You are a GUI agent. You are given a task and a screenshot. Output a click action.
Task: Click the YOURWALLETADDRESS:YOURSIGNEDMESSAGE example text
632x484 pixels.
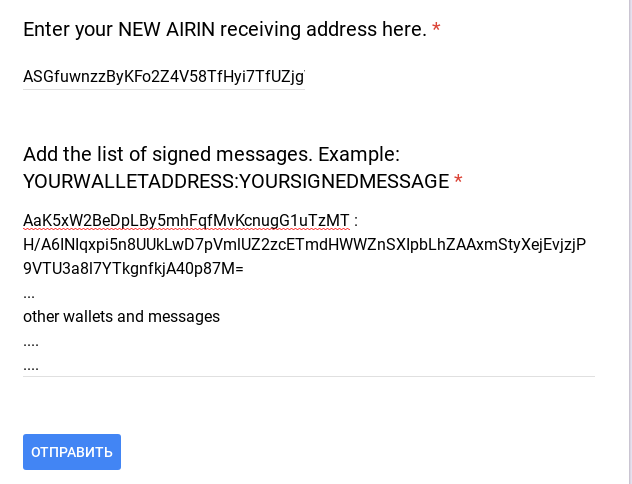tap(236, 181)
